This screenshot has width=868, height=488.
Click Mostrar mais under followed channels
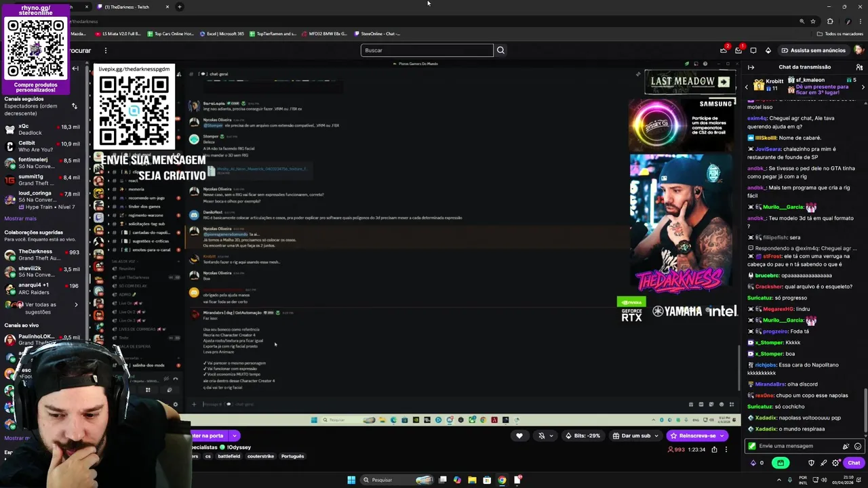20,218
